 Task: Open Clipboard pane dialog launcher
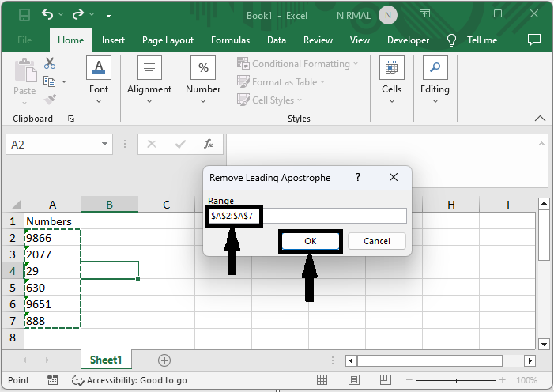coord(71,119)
